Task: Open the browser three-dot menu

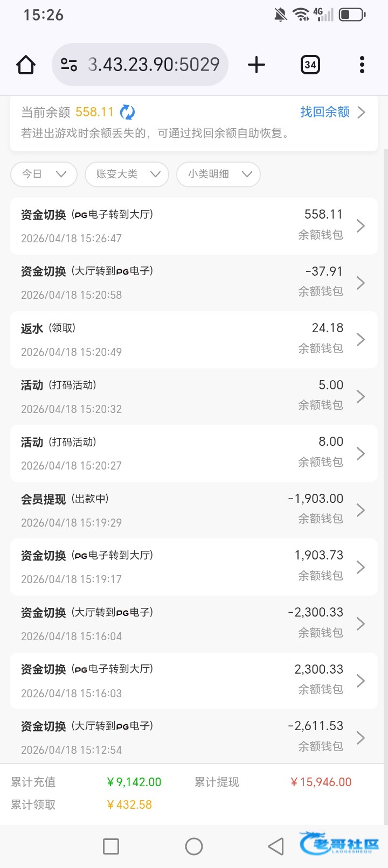Action: pyautogui.click(x=362, y=65)
